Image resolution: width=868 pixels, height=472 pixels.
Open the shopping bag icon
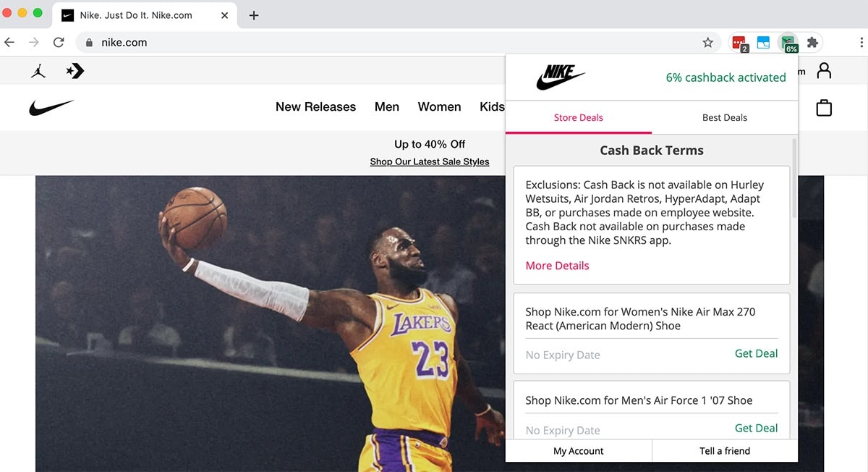point(824,108)
